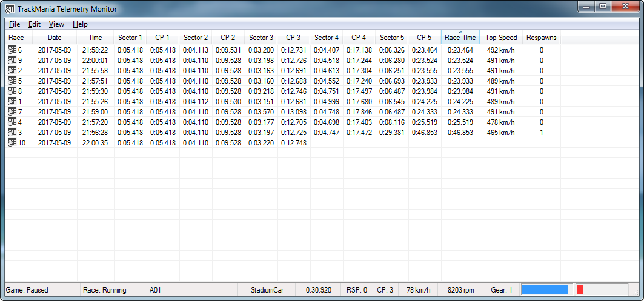This screenshot has width=644, height=301.
Task: Click the 0:29.381 Sector 5 cell
Action: [x=392, y=132]
